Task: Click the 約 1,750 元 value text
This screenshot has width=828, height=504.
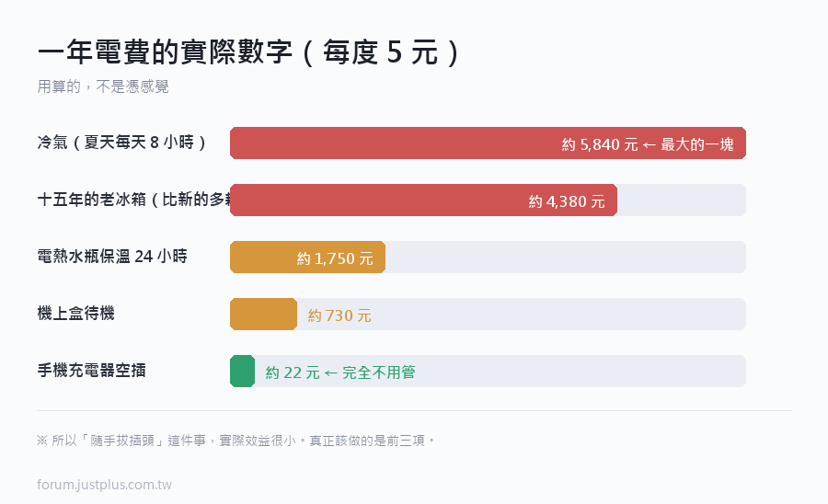Action: click(x=335, y=258)
